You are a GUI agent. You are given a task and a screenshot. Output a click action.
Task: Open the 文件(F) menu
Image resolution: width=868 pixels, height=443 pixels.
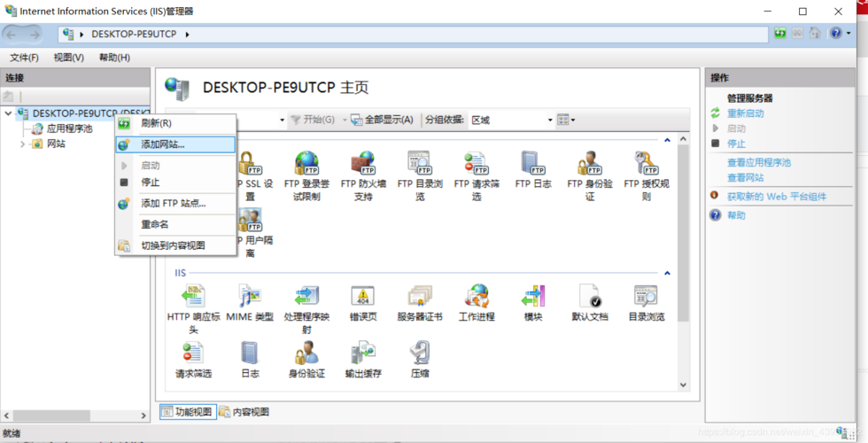click(24, 58)
